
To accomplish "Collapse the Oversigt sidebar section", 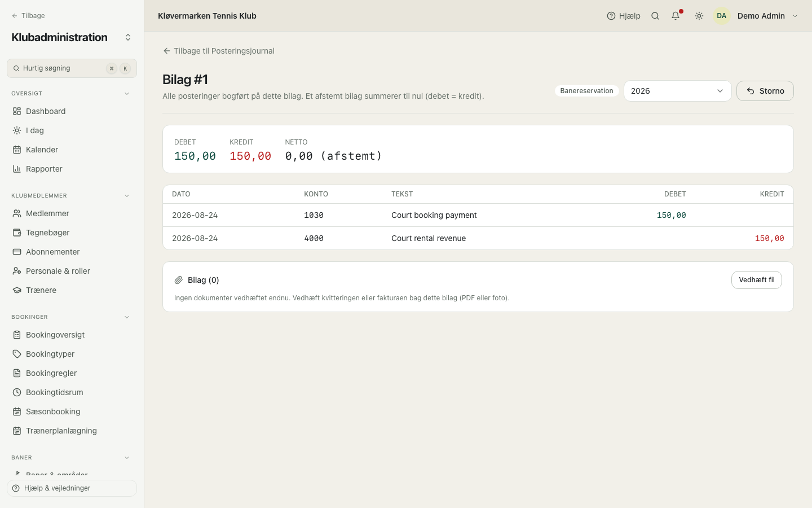I will pos(127,94).
